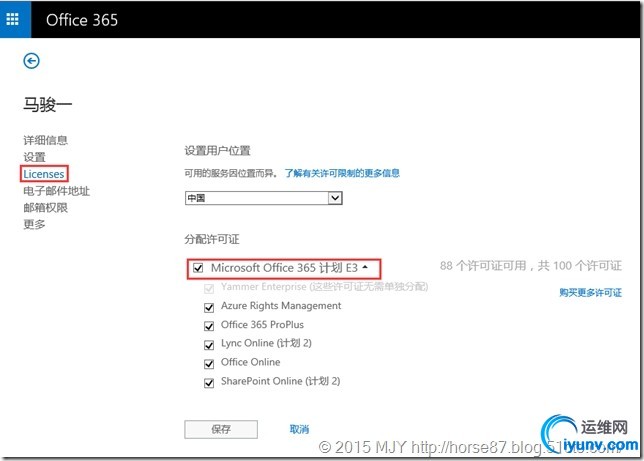Open the 详细信息 section
This screenshot has height=461, width=644.
pos(45,140)
